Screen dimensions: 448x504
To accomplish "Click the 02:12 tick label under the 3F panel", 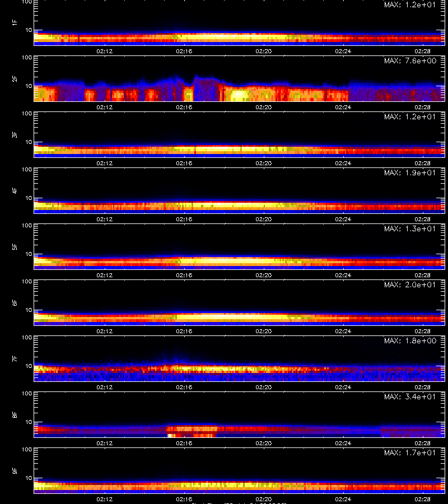I will point(105,163).
